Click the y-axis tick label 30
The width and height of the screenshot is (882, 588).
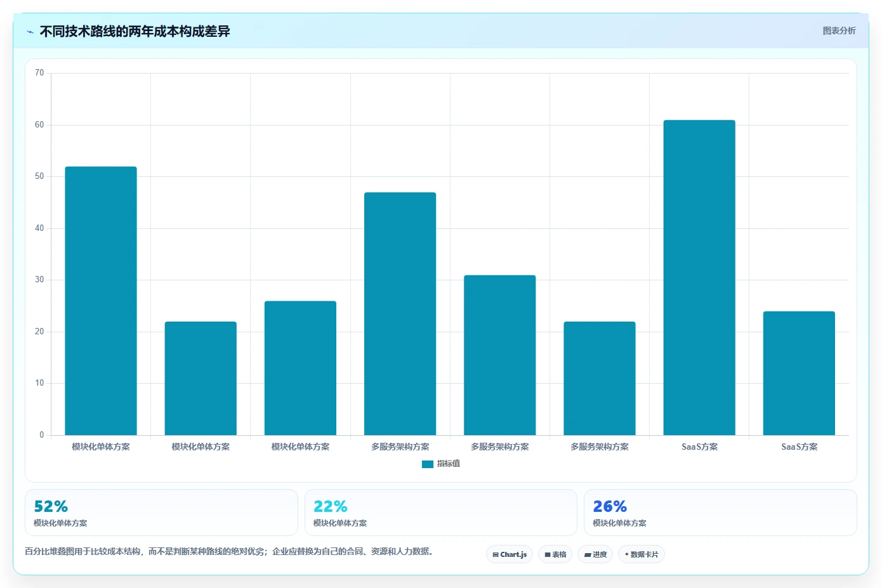(39, 280)
